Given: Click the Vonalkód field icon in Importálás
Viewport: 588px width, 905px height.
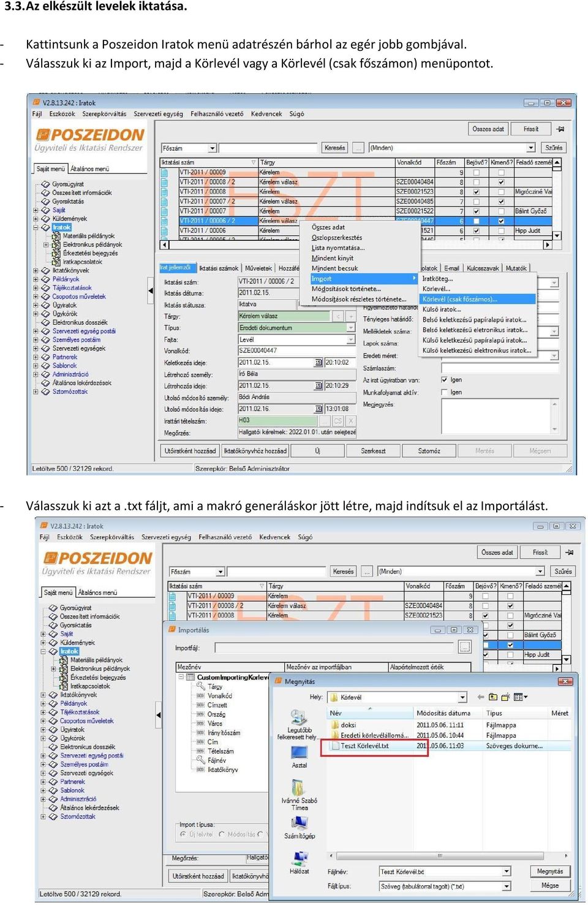Looking at the screenshot, I should 200,696.
